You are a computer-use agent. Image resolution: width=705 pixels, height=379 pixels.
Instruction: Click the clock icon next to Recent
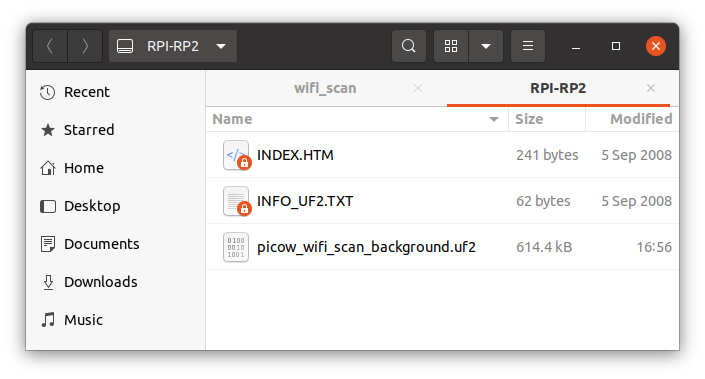pos(48,92)
